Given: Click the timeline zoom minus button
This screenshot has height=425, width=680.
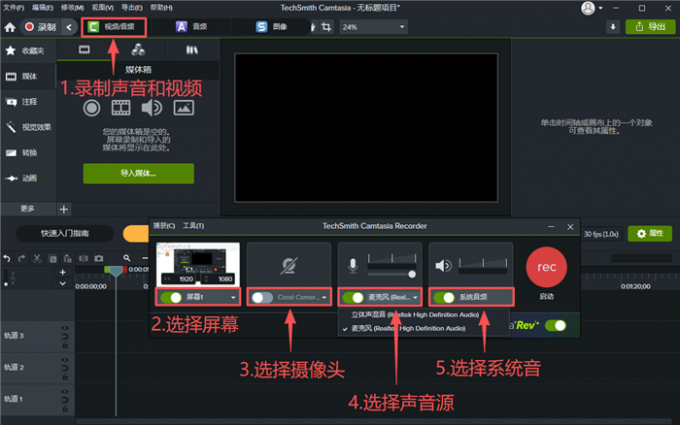Looking at the screenshot, I should tap(144, 258).
